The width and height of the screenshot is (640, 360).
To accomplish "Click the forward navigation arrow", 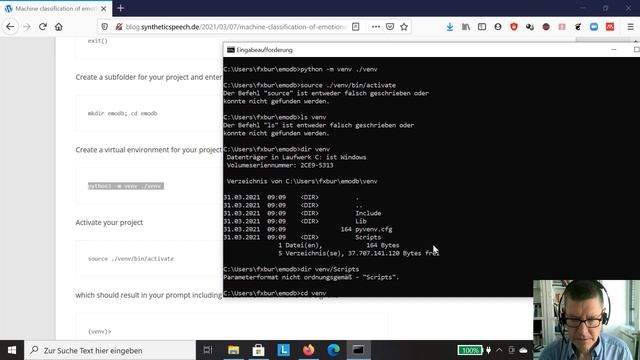I will pyautogui.click(x=27, y=27).
